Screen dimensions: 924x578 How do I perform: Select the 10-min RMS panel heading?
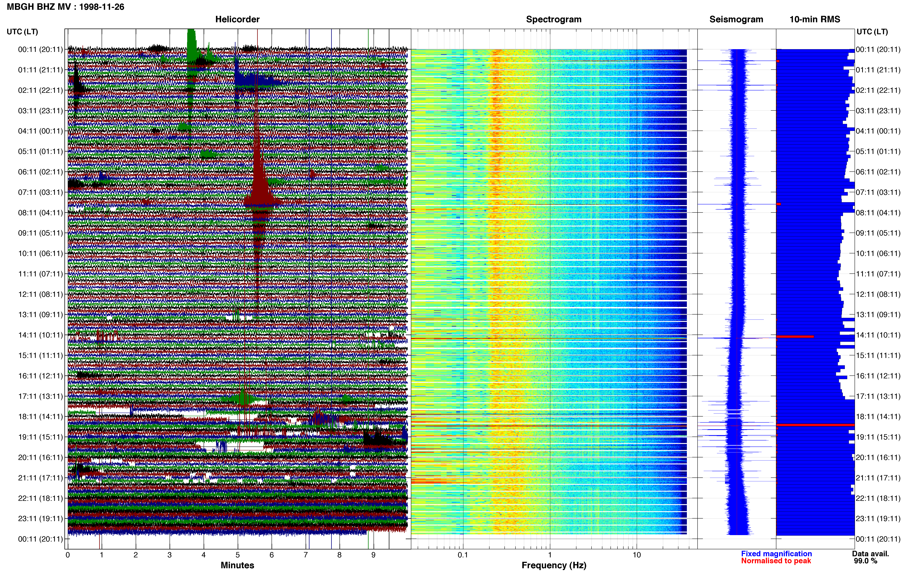[x=815, y=19]
